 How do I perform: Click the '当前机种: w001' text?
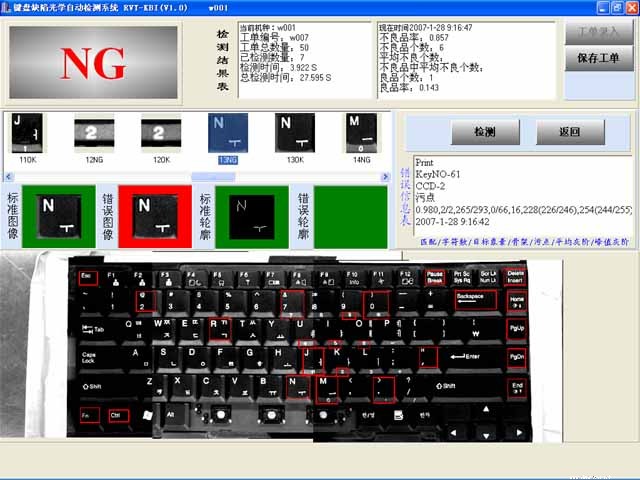pos(267,28)
